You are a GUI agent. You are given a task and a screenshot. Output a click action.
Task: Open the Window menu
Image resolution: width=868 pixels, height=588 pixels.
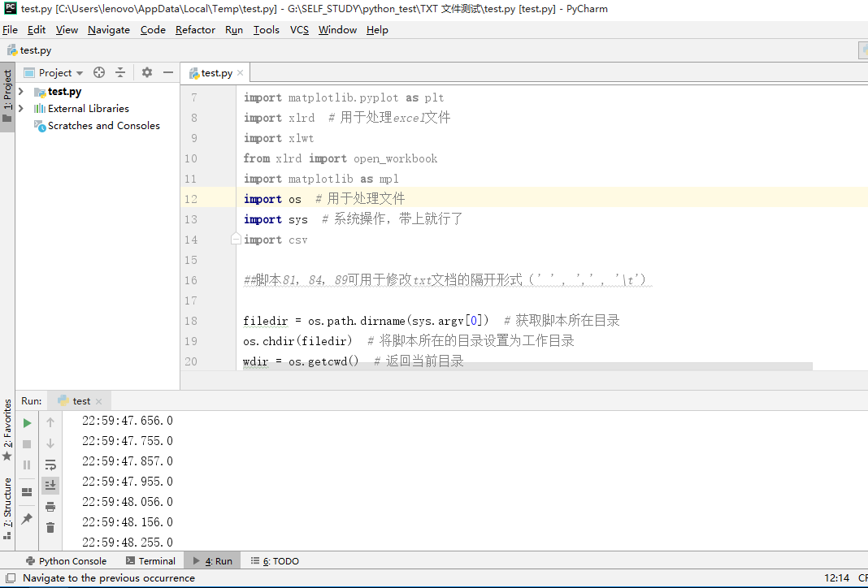click(x=337, y=30)
